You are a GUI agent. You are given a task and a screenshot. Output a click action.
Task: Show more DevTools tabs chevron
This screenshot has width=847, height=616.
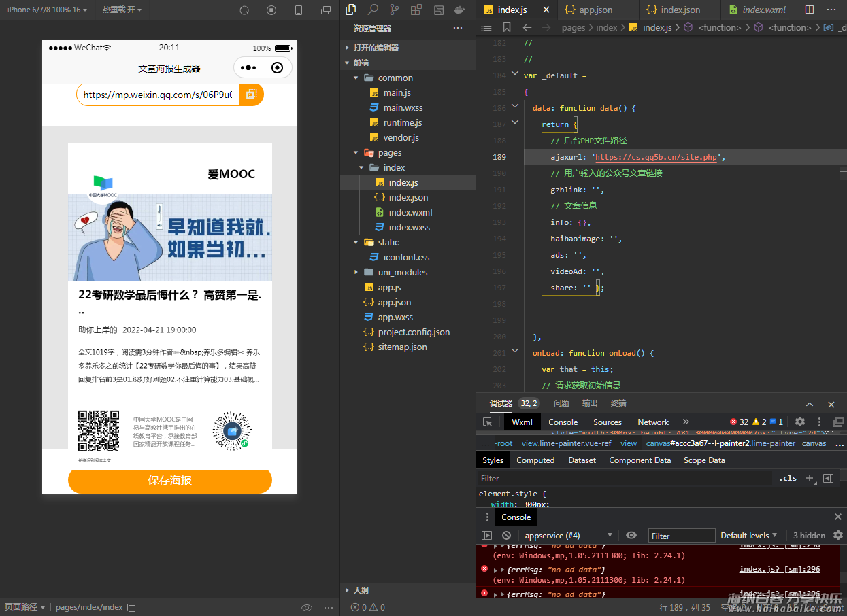point(686,422)
